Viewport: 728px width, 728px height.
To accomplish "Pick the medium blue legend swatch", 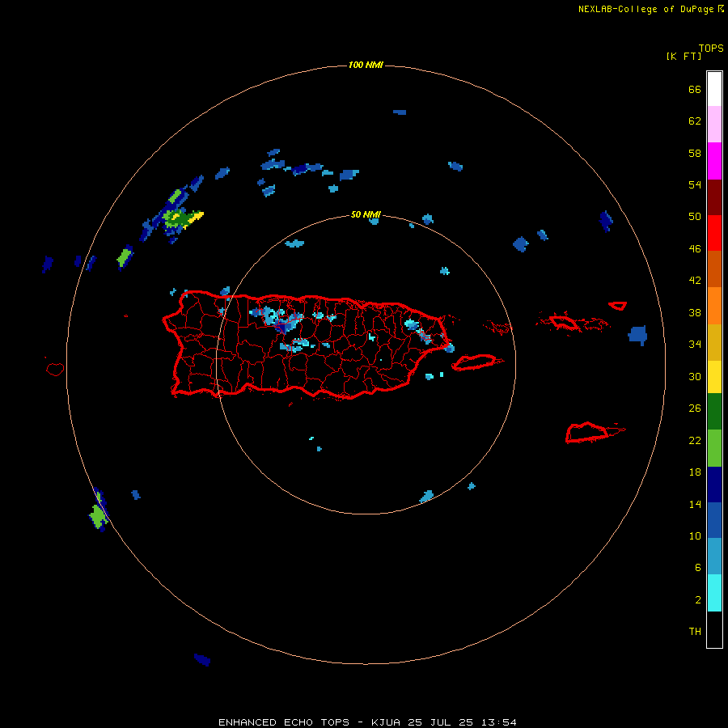I will tap(714, 520).
